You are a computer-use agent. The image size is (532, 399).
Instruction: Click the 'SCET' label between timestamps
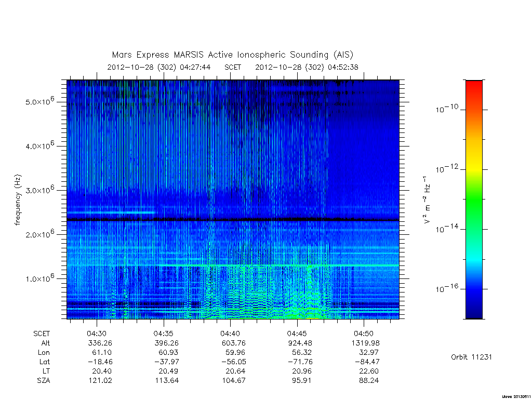(x=233, y=67)
